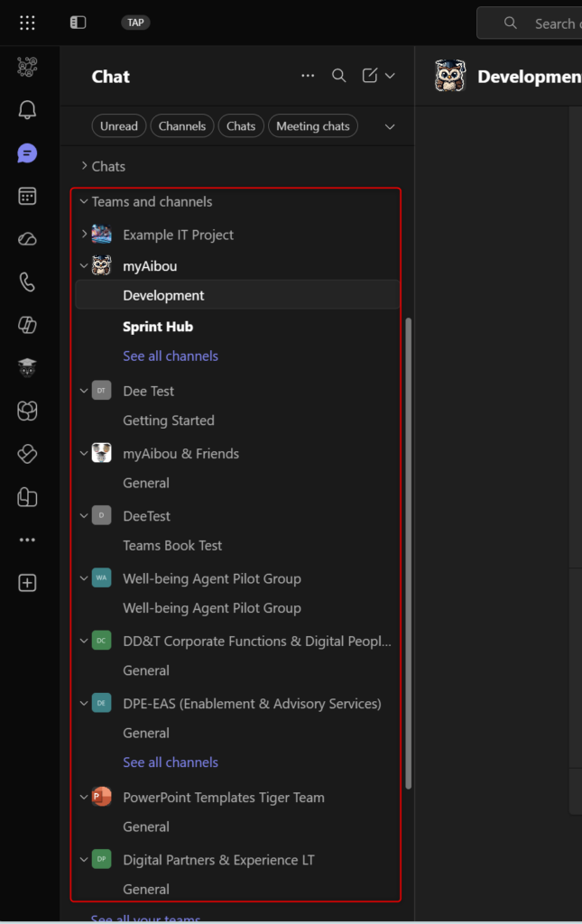Click the Dee Test DT avatar
This screenshot has height=924, width=582.
(101, 390)
